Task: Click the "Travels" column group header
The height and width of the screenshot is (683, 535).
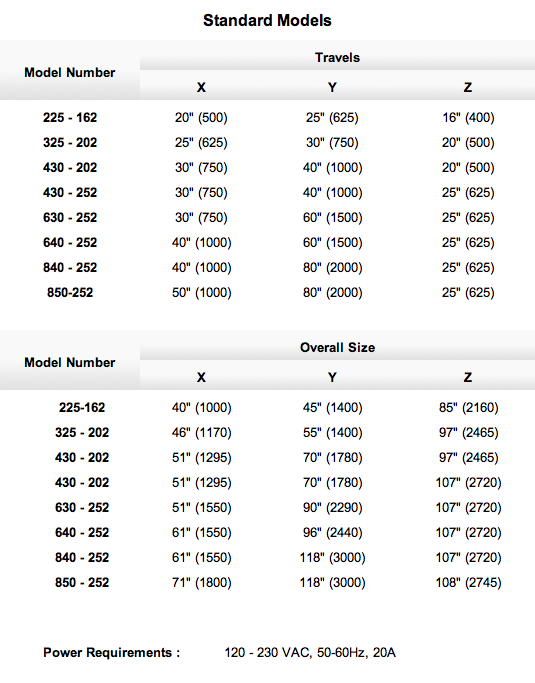Action: (337, 57)
